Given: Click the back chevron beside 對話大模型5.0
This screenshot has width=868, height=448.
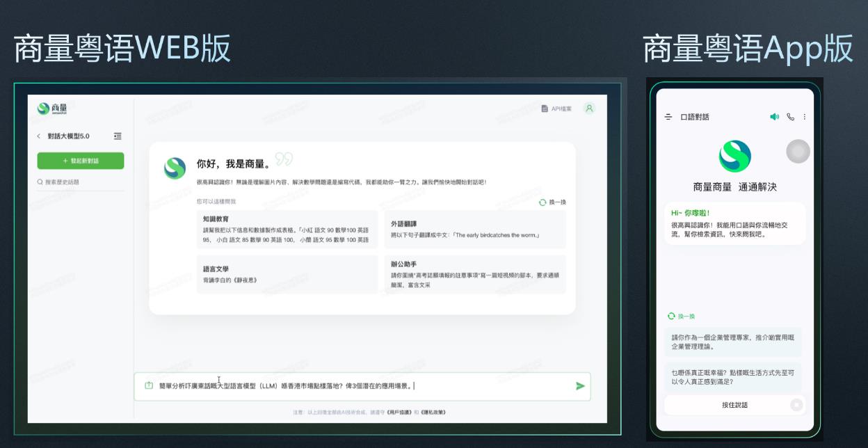Looking at the screenshot, I should click(39, 136).
